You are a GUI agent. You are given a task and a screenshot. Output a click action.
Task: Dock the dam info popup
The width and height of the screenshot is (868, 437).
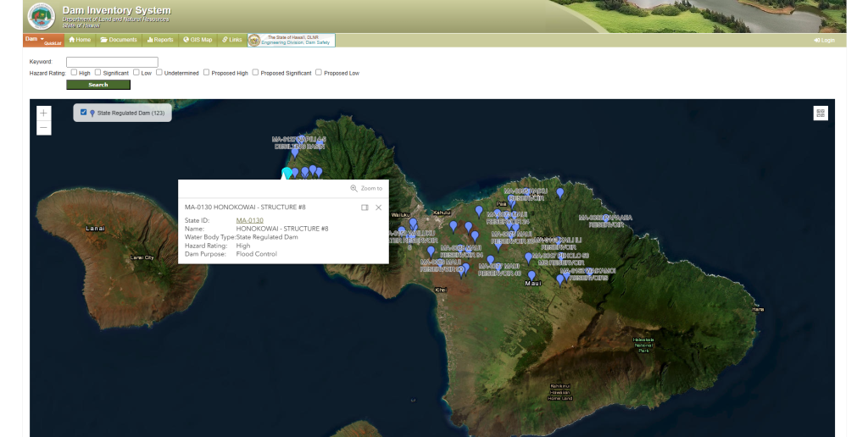[x=364, y=207]
